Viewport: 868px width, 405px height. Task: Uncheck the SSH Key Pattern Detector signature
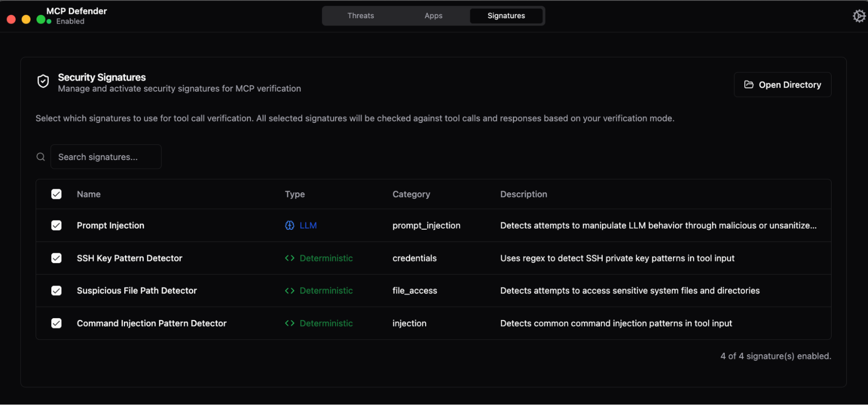click(x=56, y=258)
